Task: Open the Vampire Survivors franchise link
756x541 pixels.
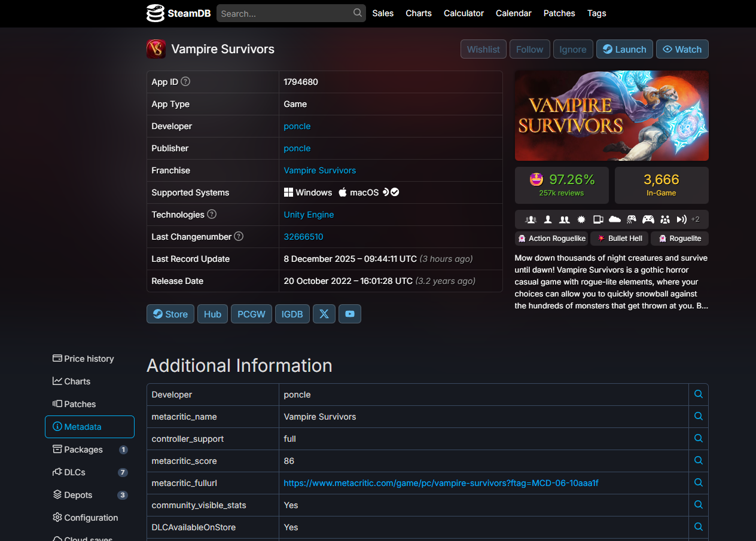Action: coord(320,170)
